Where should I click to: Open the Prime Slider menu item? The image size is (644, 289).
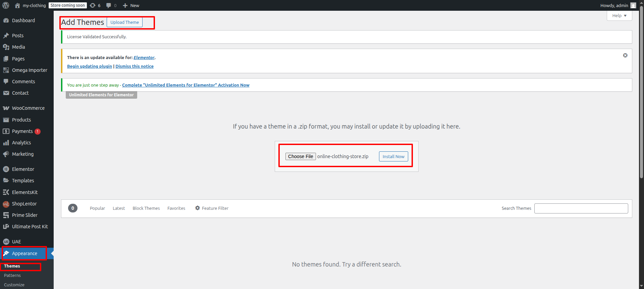coord(24,215)
